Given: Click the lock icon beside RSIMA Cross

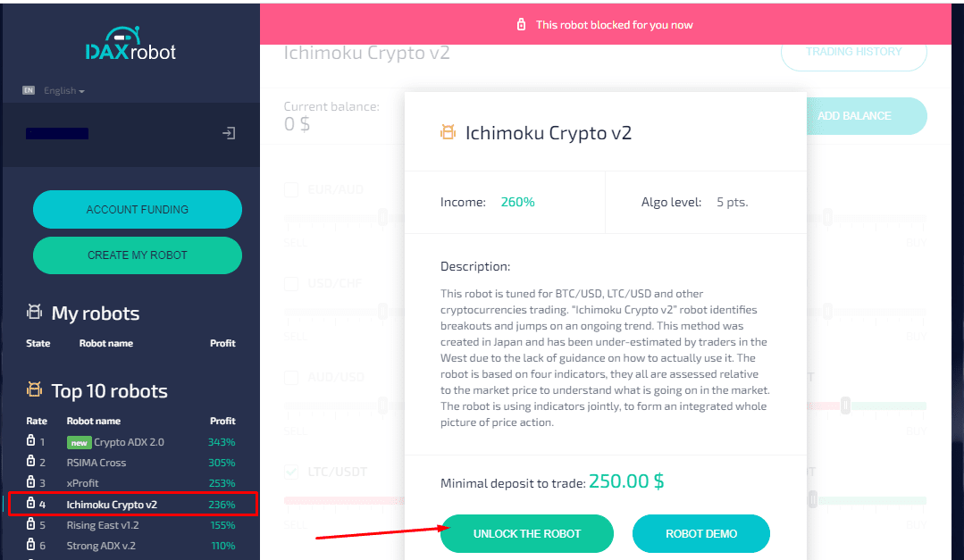Looking at the screenshot, I should (30, 461).
